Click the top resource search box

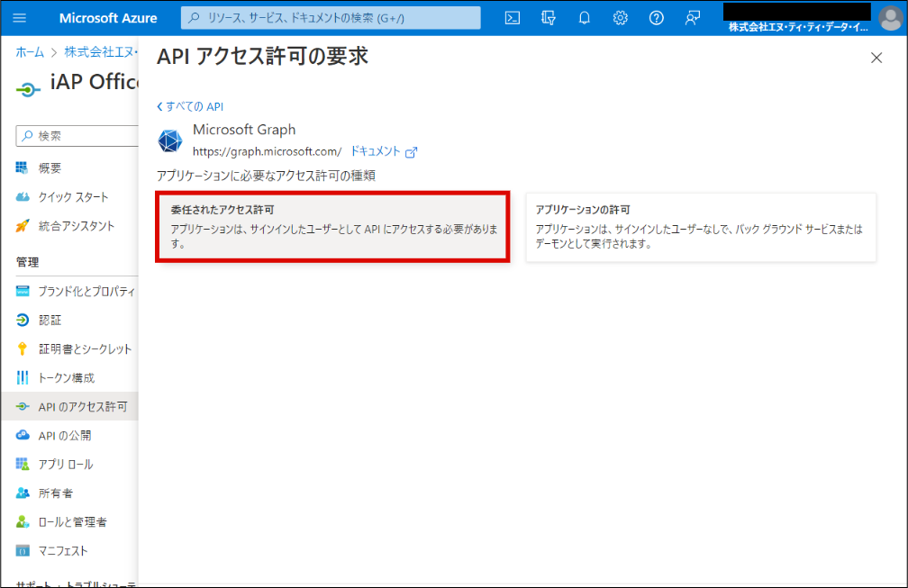click(331, 18)
